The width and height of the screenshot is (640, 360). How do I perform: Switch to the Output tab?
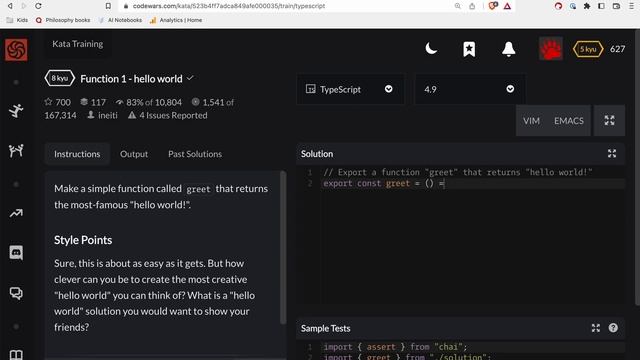click(x=134, y=154)
